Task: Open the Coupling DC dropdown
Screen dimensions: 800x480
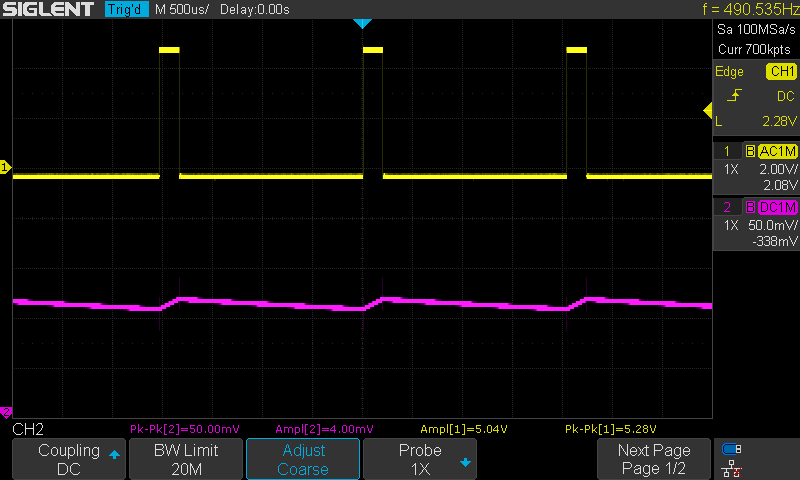Action: 69,459
